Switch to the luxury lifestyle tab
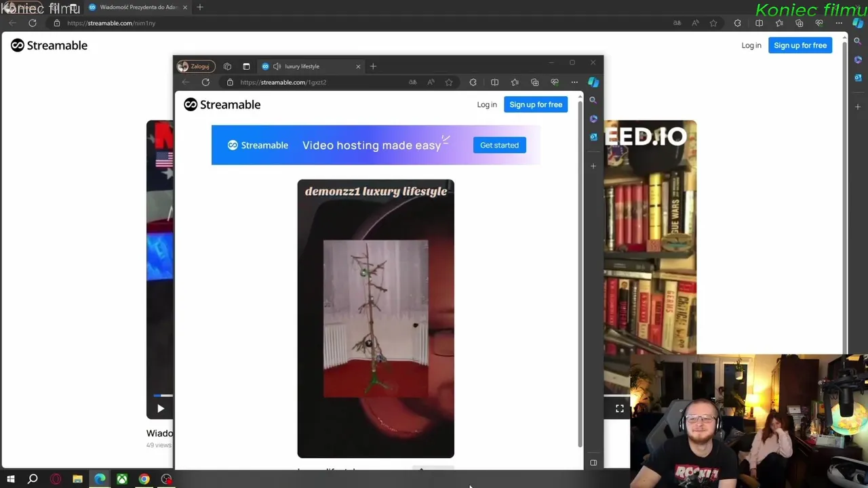The image size is (868, 488). pos(312,66)
